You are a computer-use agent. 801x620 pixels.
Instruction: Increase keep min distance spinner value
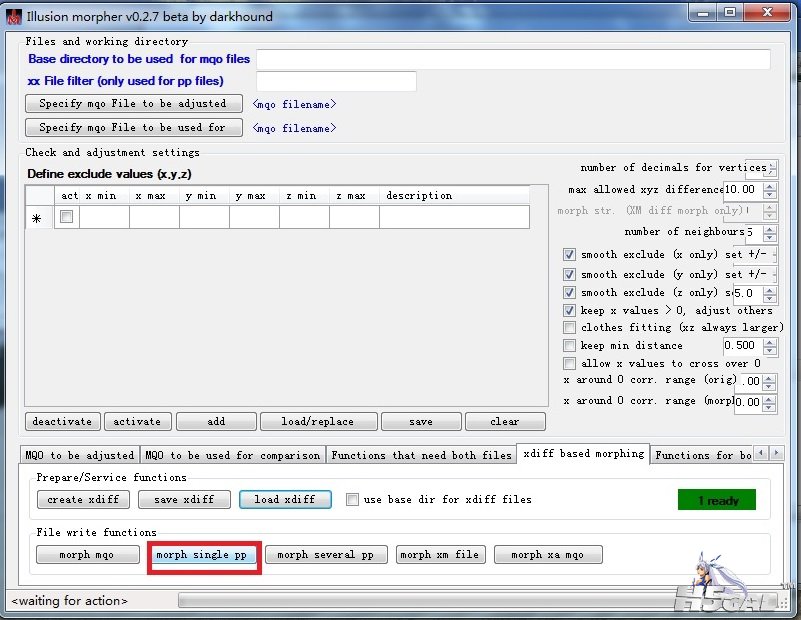pyautogui.click(x=769, y=342)
